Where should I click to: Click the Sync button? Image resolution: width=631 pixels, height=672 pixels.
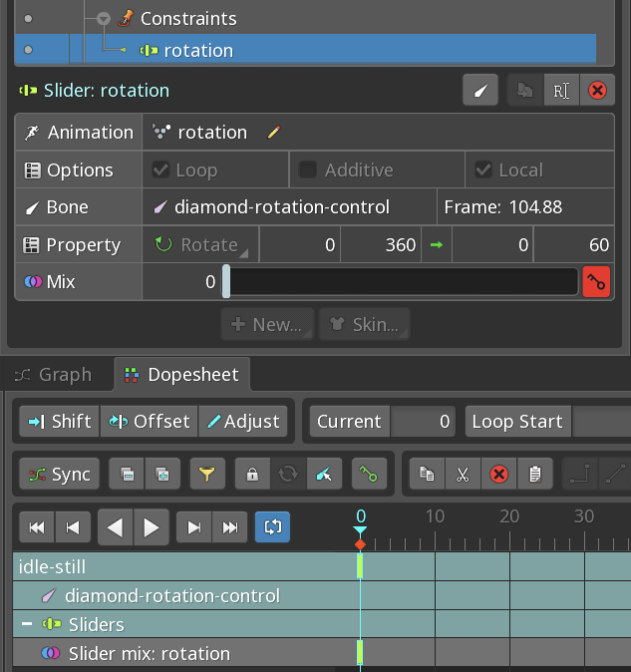tap(60, 474)
